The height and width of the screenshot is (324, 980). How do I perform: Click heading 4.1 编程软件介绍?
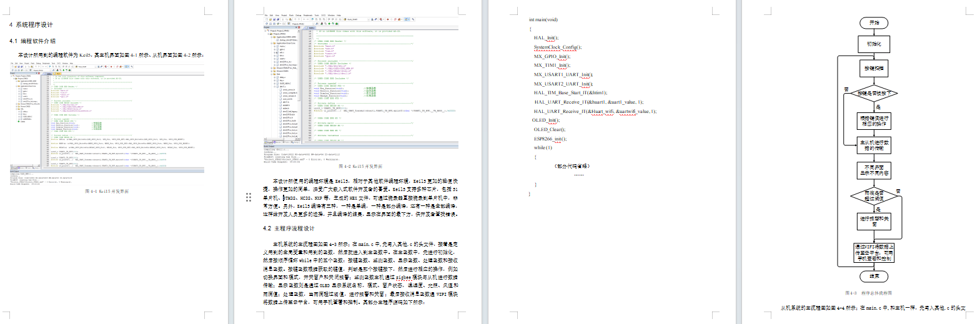(32, 41)
